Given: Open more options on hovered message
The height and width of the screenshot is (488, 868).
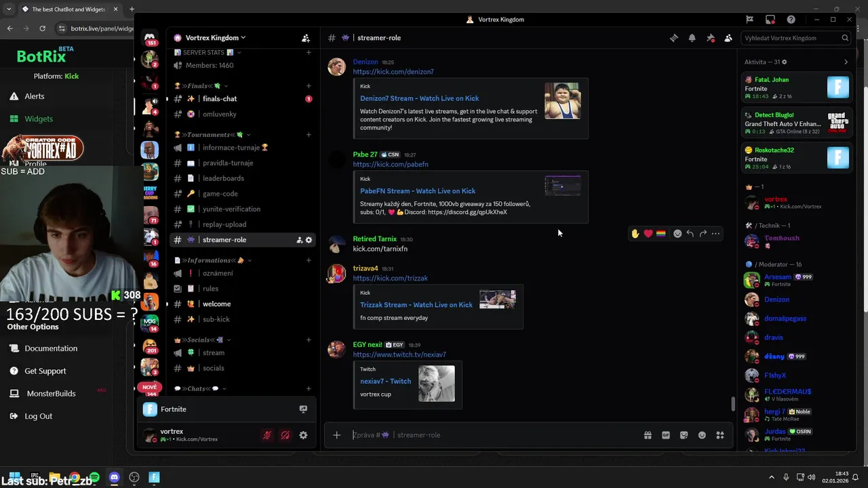Looking at the screenshot, I should (x=715, y=233).
